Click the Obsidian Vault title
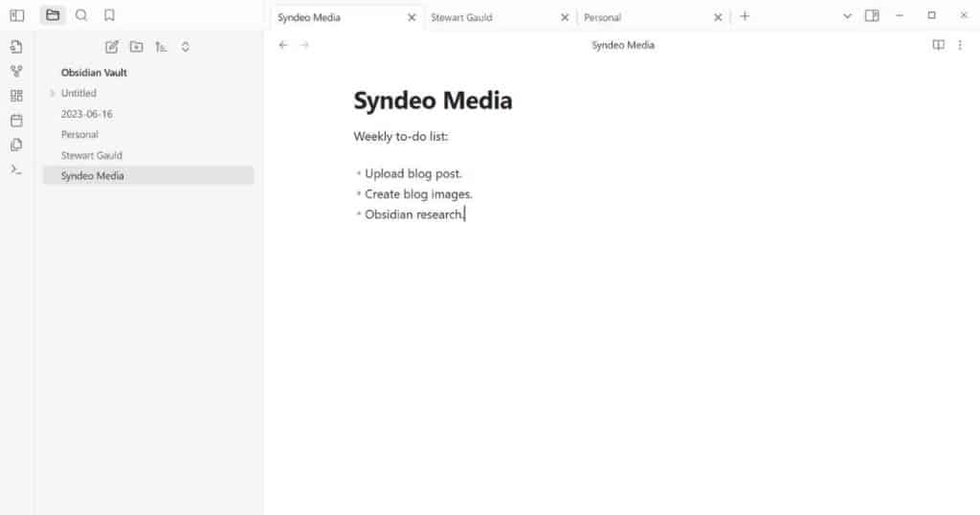This screenshot has width=980, height=515. tap(94, 73)
